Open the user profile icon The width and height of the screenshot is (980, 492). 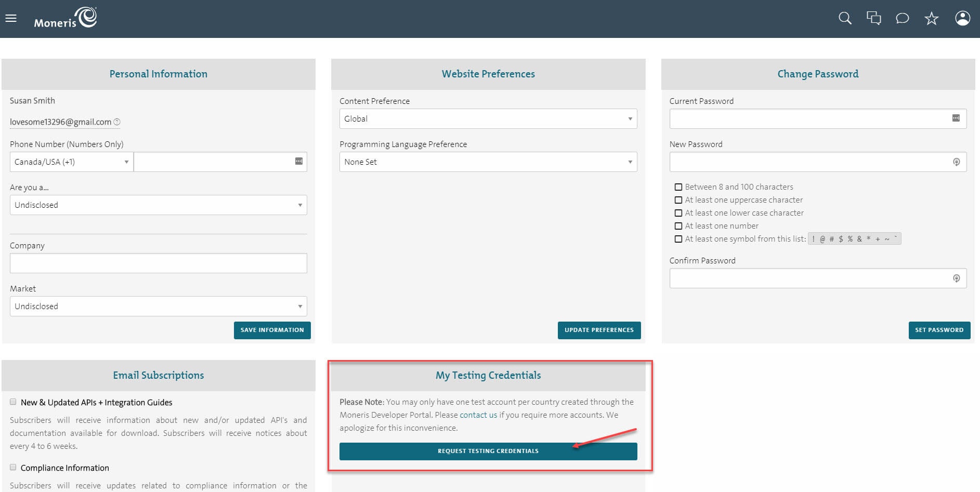[962, 19]
